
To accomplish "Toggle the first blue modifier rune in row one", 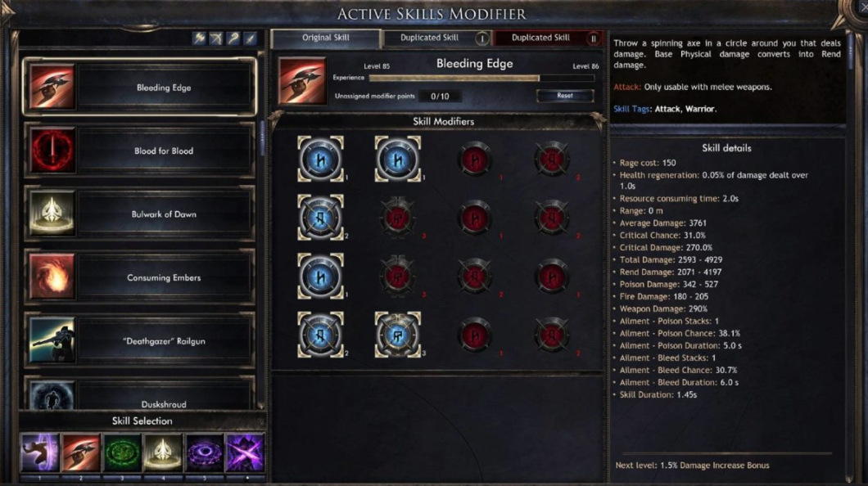I will coord(320,160).
